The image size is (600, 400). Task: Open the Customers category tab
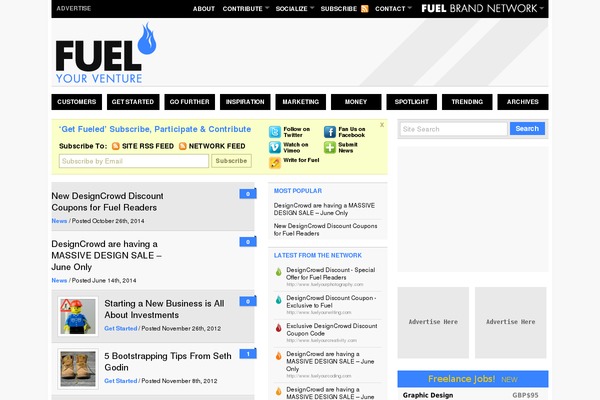(x=77, y=102)
